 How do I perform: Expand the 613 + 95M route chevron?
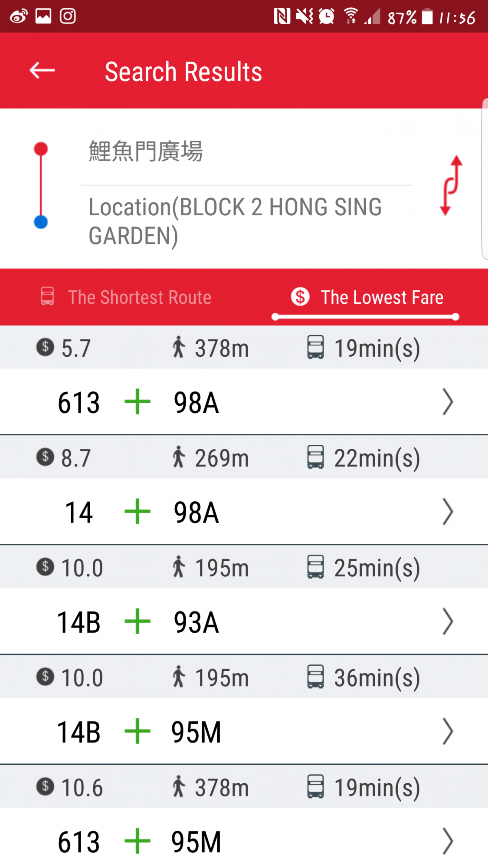(x=447, y=841)
